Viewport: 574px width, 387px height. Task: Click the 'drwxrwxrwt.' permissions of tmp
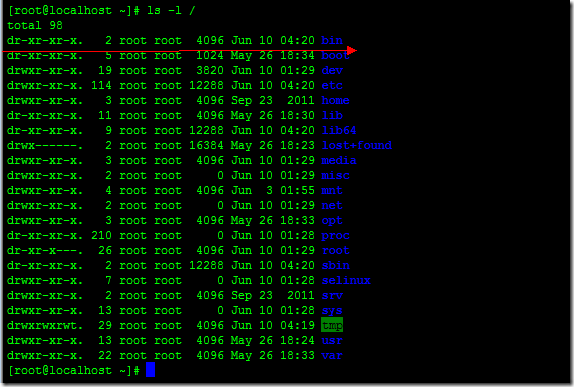coord(45,325)
